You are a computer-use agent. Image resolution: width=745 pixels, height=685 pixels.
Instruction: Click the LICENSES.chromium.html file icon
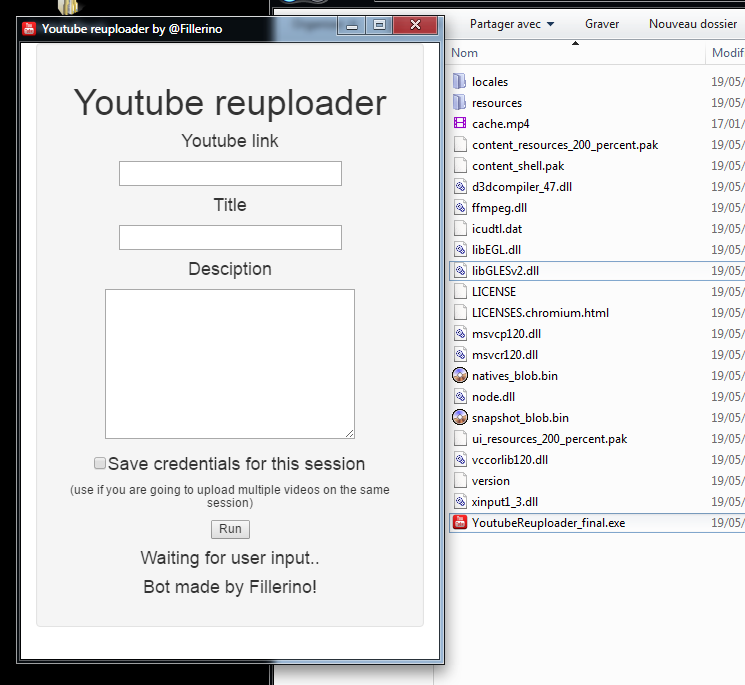459,312
